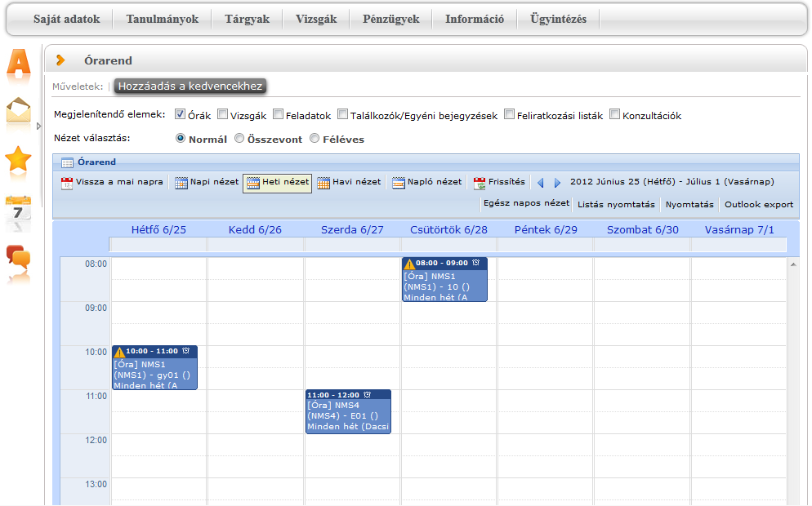The height and width of the screenshot is (506, 812).
Task: Open the Tanulmányok menu
Action: tap(162, 19)
